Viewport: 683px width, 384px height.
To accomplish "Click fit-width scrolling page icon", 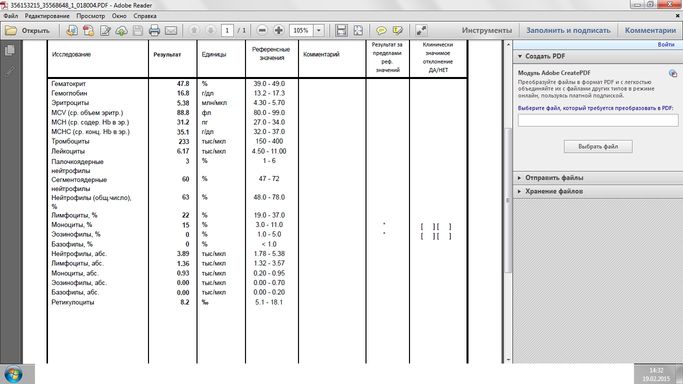I will (342, 30).
